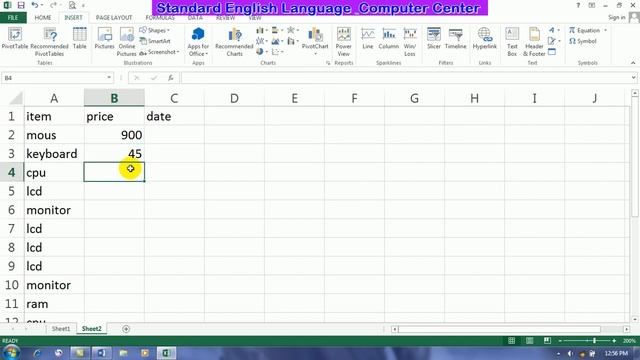Insert a Table

tap(80, 39)
